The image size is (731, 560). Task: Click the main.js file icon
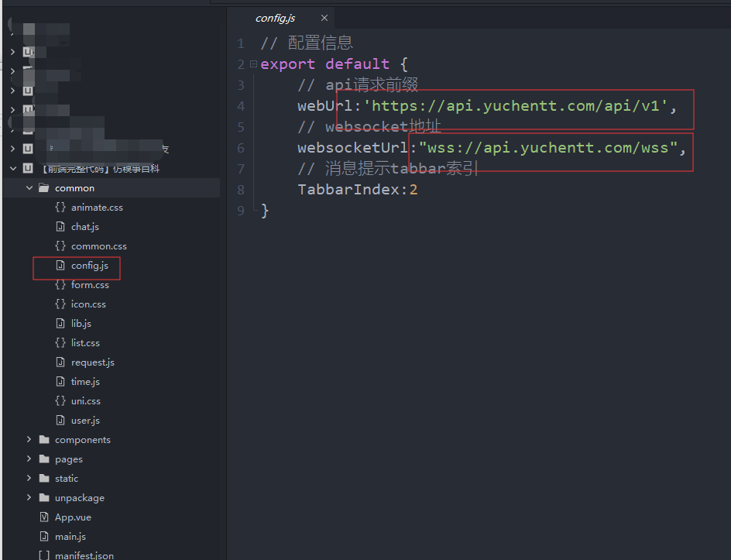44,536
